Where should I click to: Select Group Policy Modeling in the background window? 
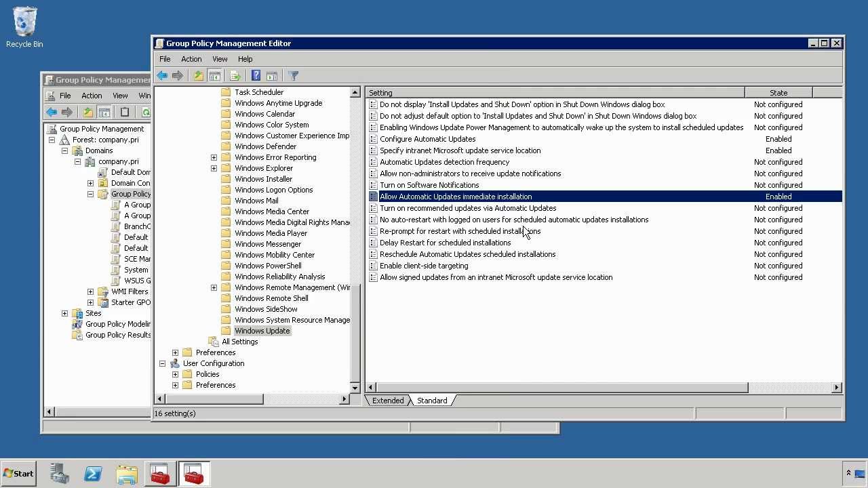click(x=117, y=324)
